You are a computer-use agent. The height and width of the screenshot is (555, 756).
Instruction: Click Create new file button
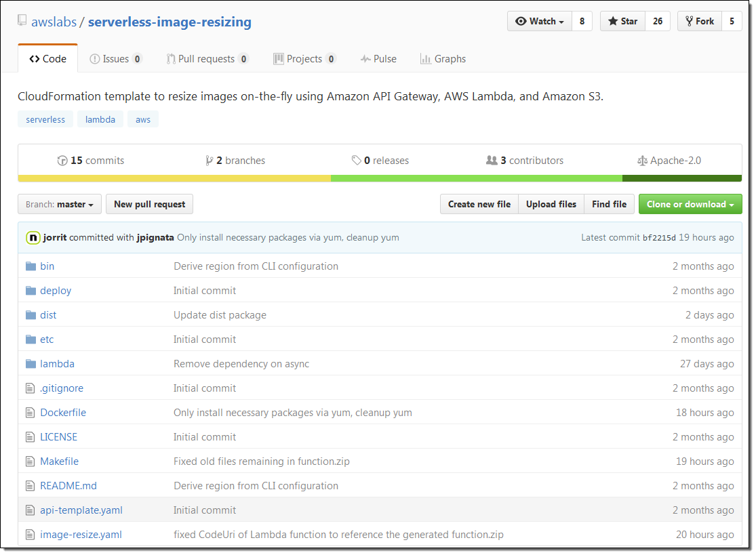(479, 204)
